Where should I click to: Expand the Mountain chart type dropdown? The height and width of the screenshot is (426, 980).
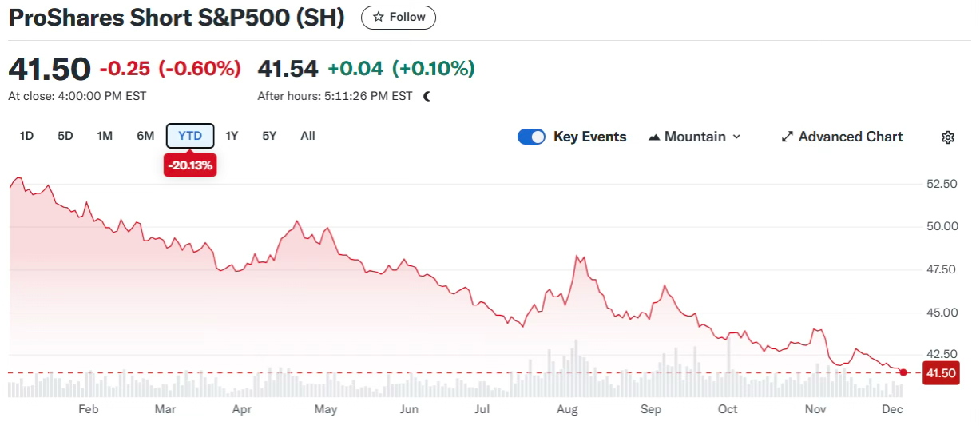click(736, 137)
